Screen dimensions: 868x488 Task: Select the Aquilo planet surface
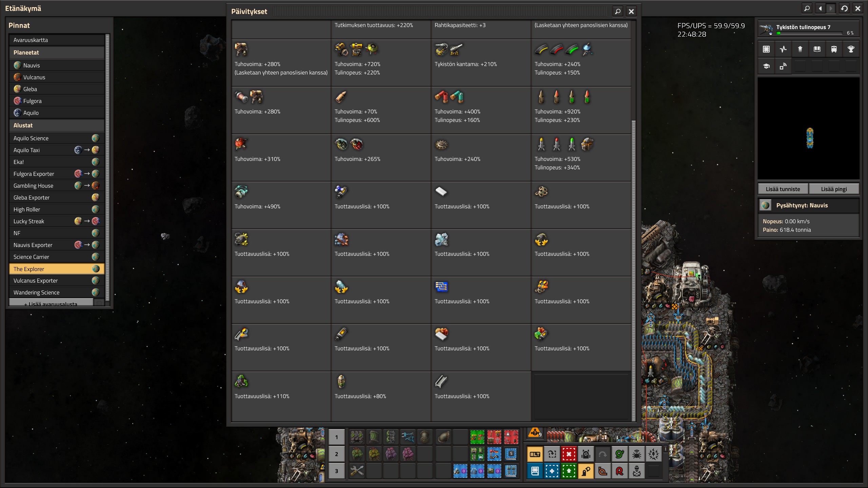click(57, 113)
